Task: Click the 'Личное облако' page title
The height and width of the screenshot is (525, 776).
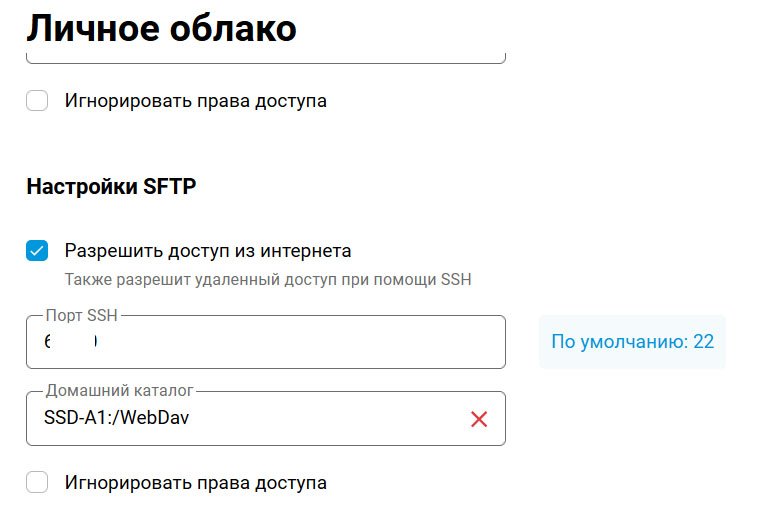Action: click(x=161, y=28)
